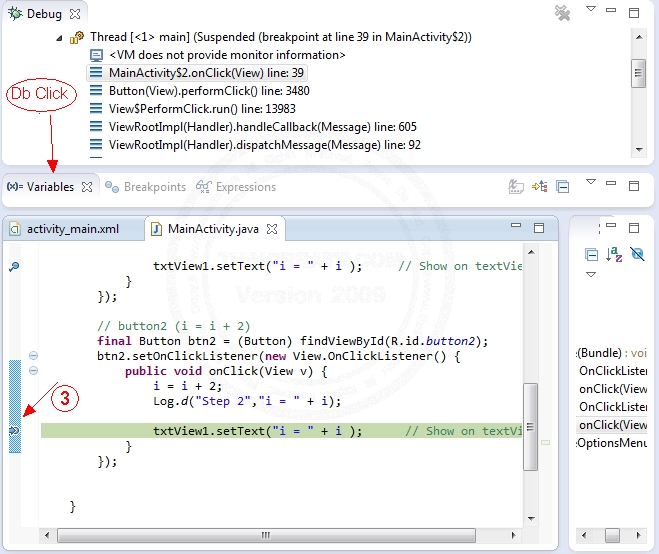Select the (Bundle) : void outline entry
The image size is (659, 554).
click(611, 353)
